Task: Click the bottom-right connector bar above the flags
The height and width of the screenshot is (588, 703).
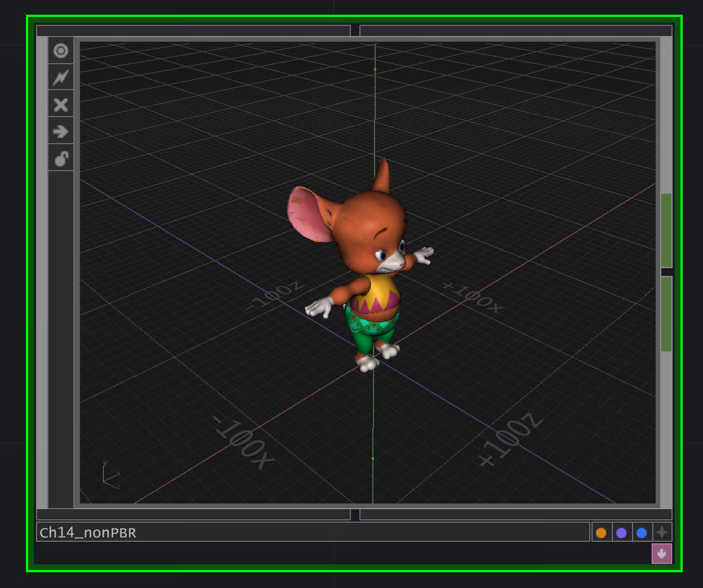Action: tap(515, 515)
